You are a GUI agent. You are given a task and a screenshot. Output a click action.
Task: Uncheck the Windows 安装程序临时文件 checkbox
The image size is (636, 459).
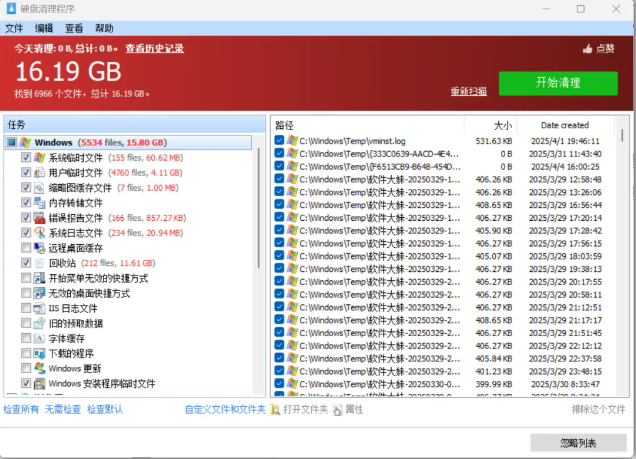(26, 383)
